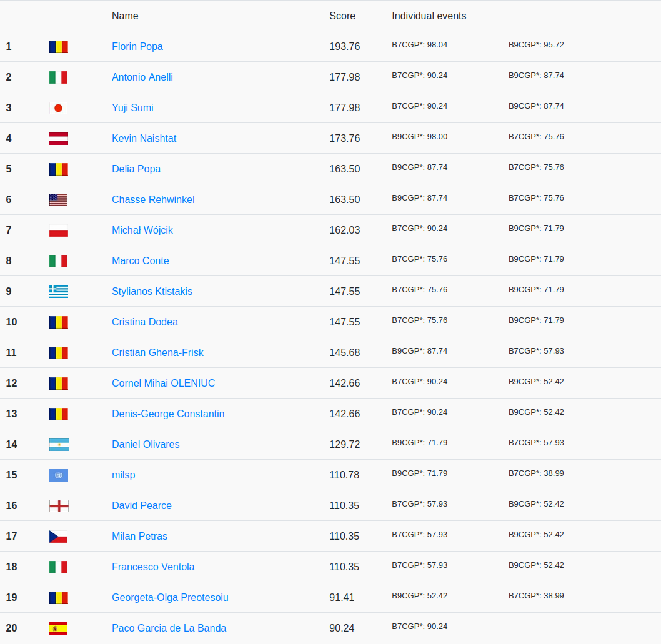The width and height of the screenshot is (661, 644).
Task: Click the Individual events column header
Action: pyautogui.click(x=429, y=16)
